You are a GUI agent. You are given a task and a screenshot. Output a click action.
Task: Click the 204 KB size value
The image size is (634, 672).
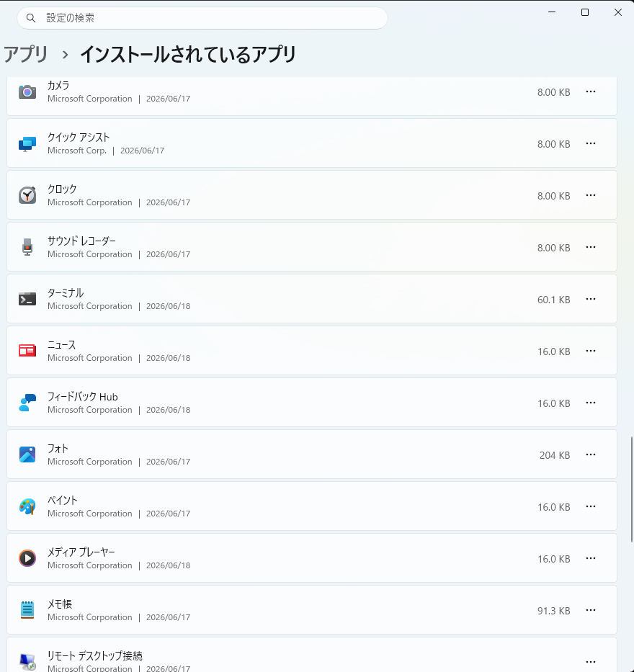tap(555, 455)
